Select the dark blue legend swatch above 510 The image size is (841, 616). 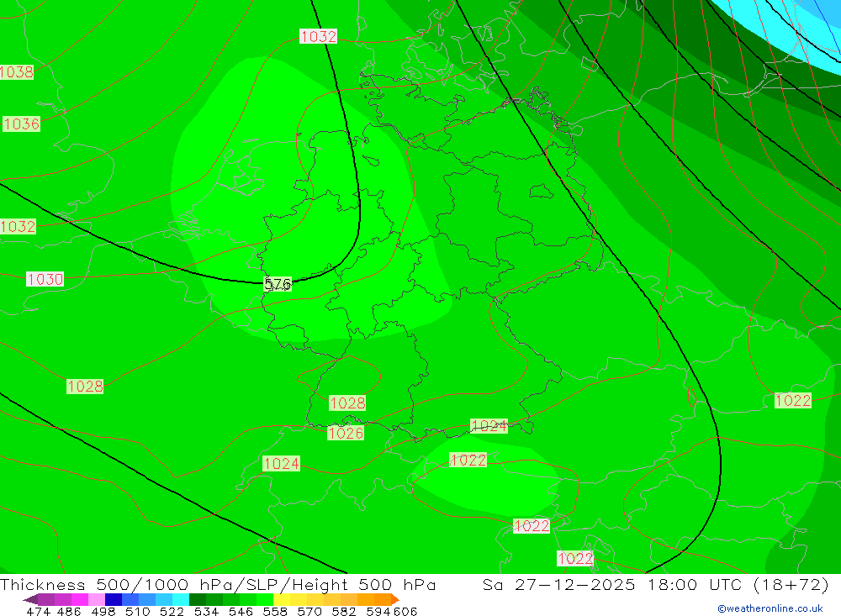point(112,599)
